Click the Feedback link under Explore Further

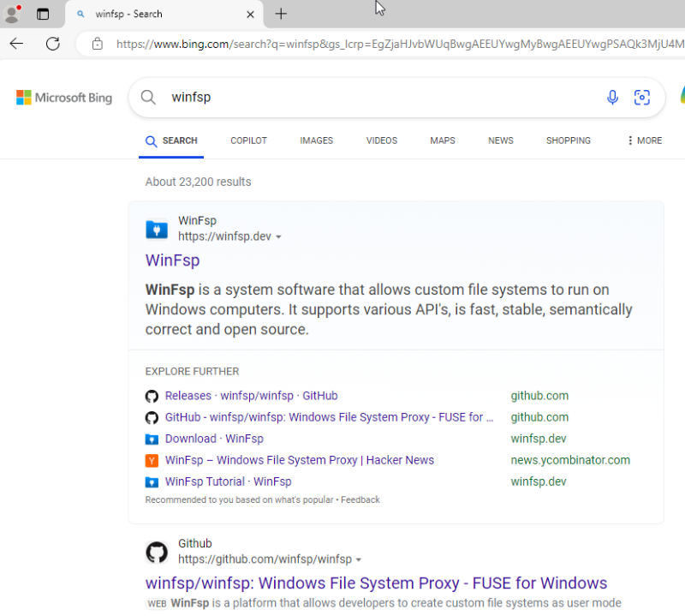pos(360,499)
